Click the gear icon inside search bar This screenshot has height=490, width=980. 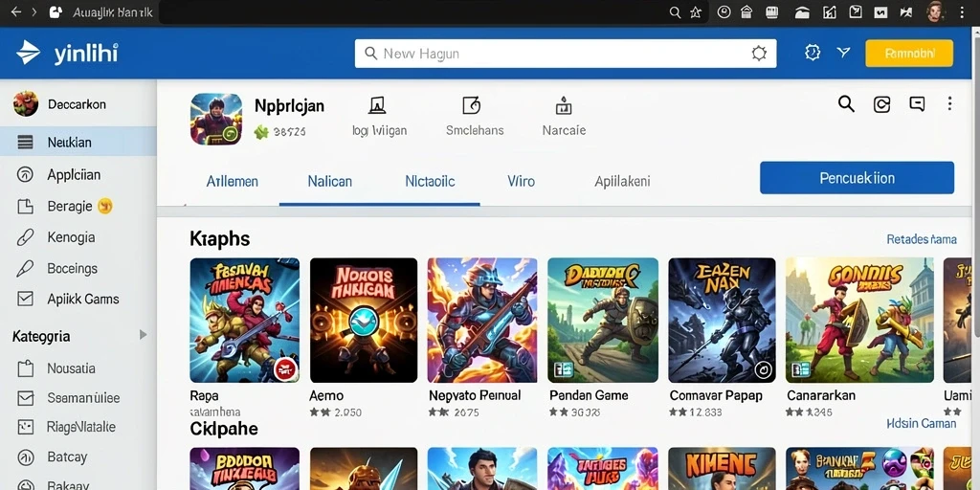tap(759, 54)
